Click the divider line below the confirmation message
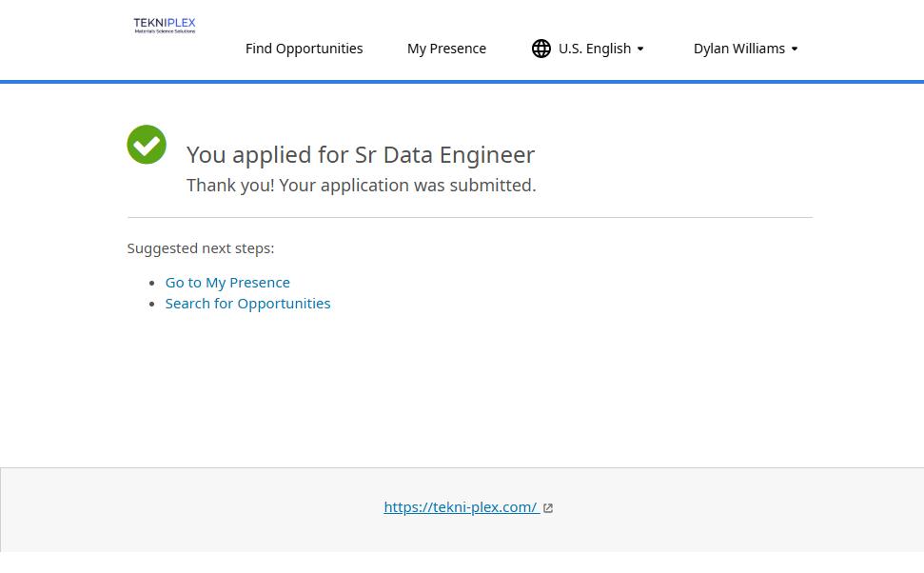The width and height of the screenshot is (924, 573). tap(469, 218)
